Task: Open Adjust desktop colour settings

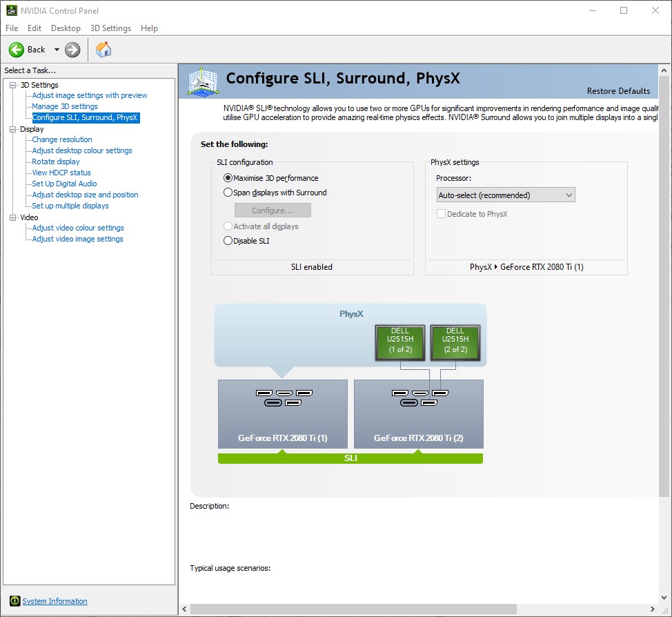Action: point(82,150)
